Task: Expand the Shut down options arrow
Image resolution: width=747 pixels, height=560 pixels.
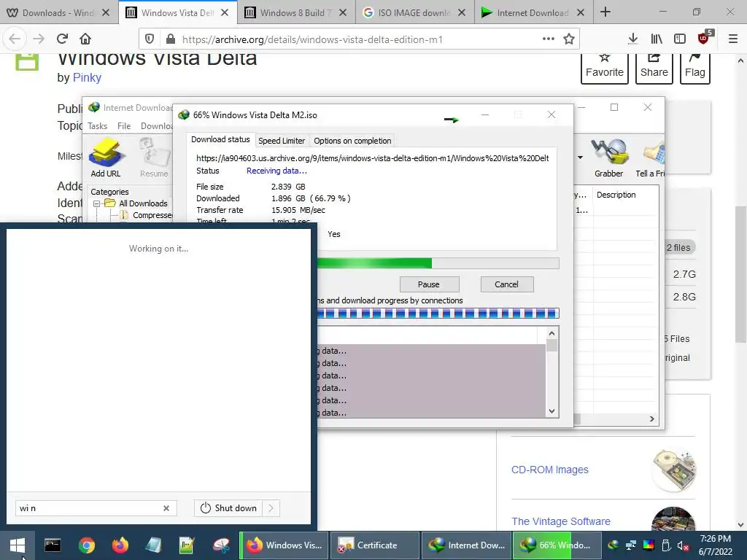Action: tap(271, 508)
